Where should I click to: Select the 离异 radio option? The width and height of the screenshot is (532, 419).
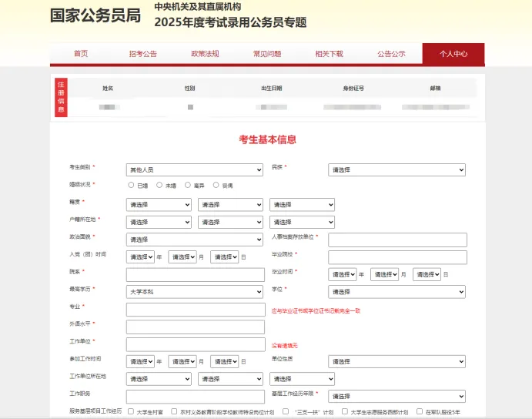click(x=188, y=186)
